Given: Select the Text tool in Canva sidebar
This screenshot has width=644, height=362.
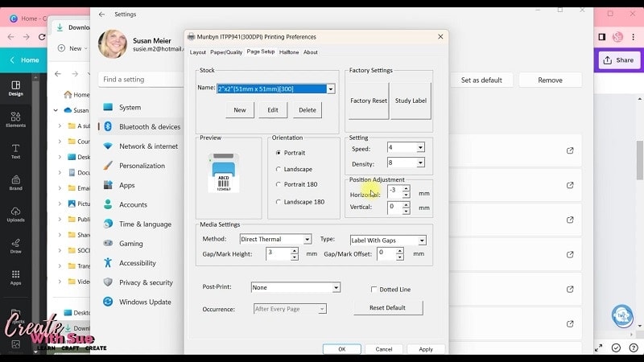Looking at the screenshot, I should point(15,151).
